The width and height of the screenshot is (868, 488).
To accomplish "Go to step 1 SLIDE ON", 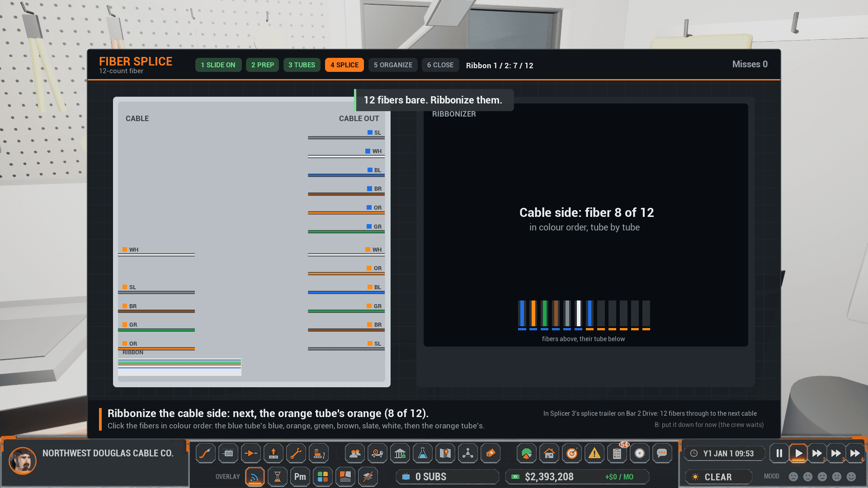I will pyautogui.click(x=218, y=65).
